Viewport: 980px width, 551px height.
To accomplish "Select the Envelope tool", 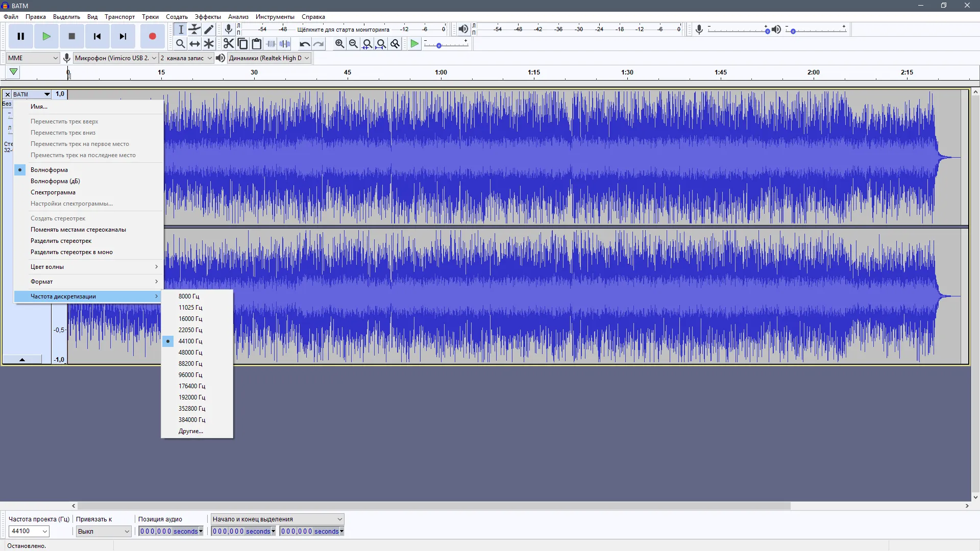I will pos(194,30).
